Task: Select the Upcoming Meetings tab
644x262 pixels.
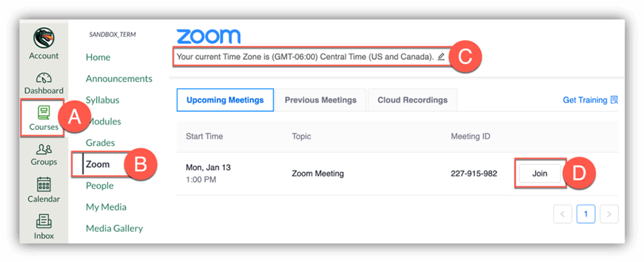Action: pyautogui.click(x=225, y=100)
